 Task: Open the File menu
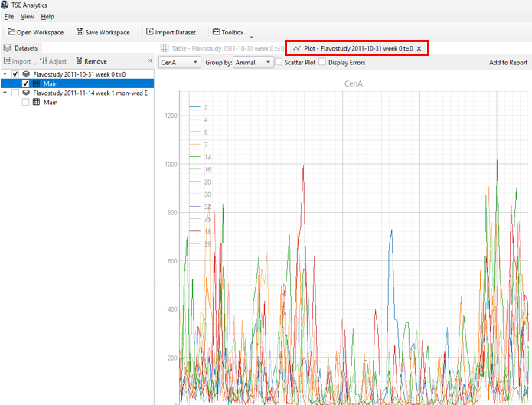9,16
